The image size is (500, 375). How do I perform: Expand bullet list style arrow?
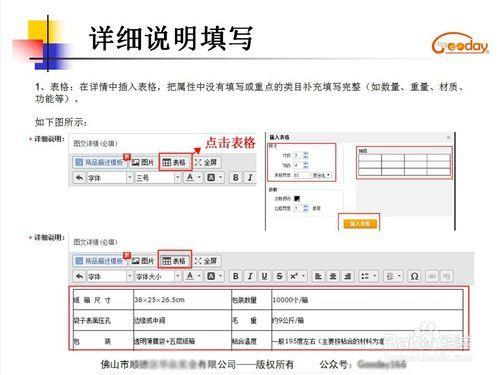pos(375,276)
